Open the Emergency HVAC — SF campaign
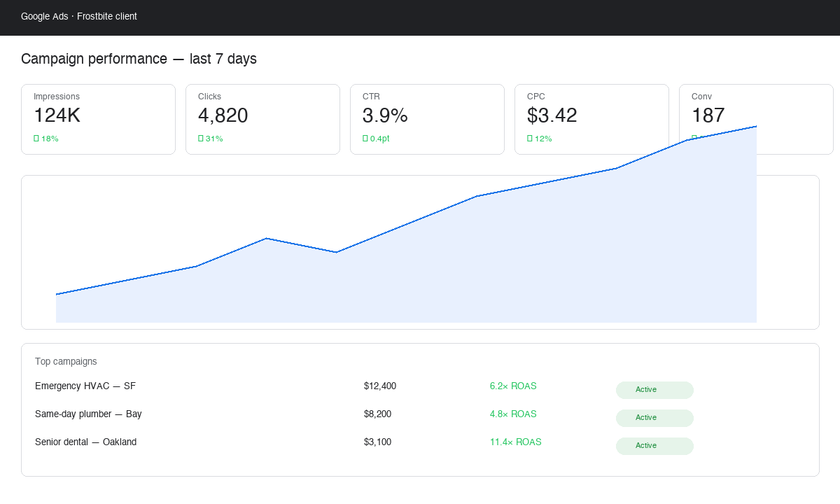The width and height of the screenshot is (840, 504). tap(85, 386)
